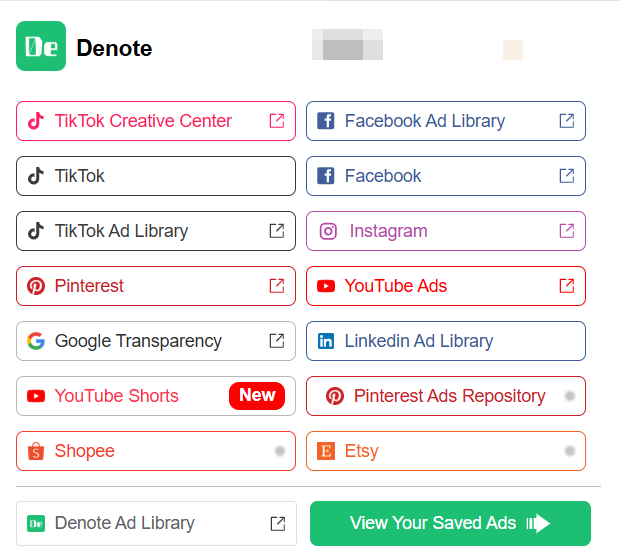Click the Pinterest logo icon
The height and width of the screenshot is (559, 620).
click(x=36, y=286)
